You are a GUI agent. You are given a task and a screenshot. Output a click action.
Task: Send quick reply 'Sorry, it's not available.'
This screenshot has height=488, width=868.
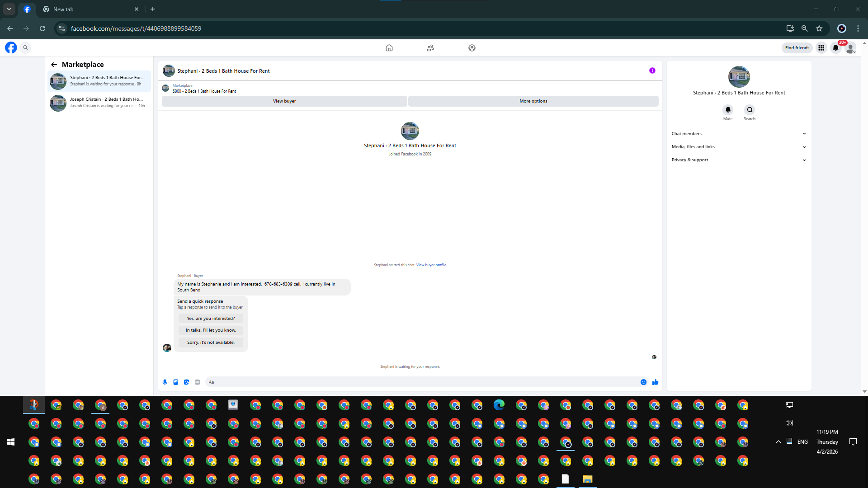[211, 343]
